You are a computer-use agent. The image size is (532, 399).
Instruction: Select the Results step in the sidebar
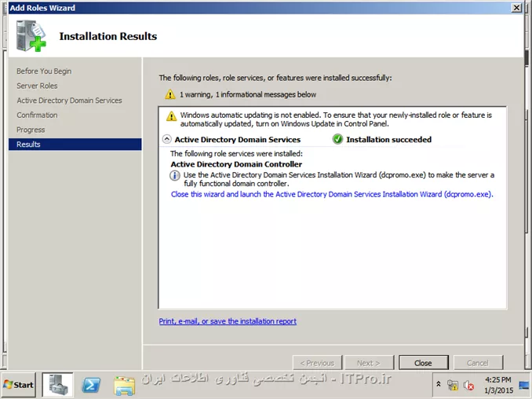(x=75, y=145)
